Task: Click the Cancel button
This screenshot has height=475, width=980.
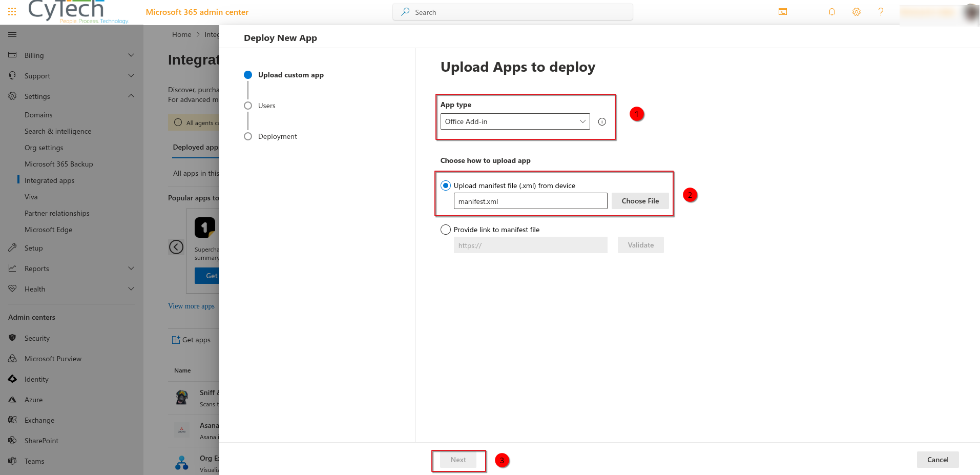Action: coord(937,460)
